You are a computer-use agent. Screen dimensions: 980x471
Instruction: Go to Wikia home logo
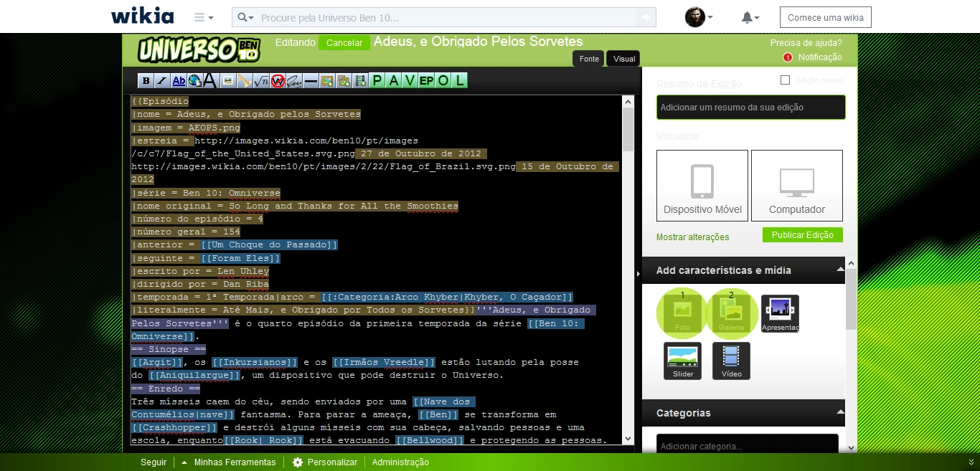click(142, 16)
